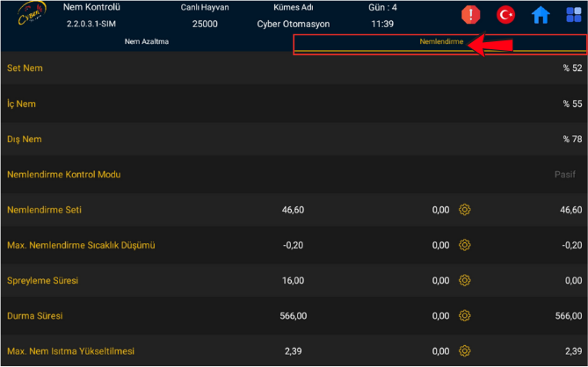Click the Canlı Hayvan 25000 count
The height and width of the screenshot is (367, 588).
(x=205, y=24)
